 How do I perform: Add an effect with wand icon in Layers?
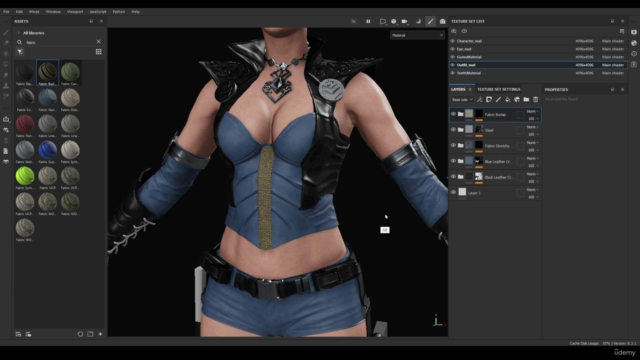(x=480, y=100)
